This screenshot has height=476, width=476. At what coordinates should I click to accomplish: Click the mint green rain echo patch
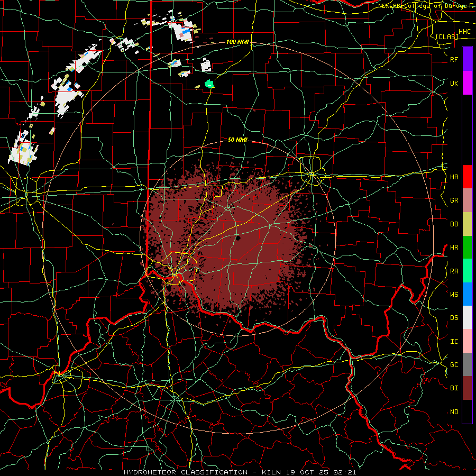pyautogui.click(x=209, y=84)
